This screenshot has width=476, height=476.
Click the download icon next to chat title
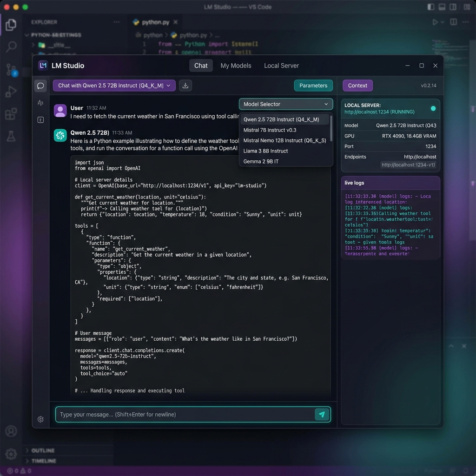[185, 86]
